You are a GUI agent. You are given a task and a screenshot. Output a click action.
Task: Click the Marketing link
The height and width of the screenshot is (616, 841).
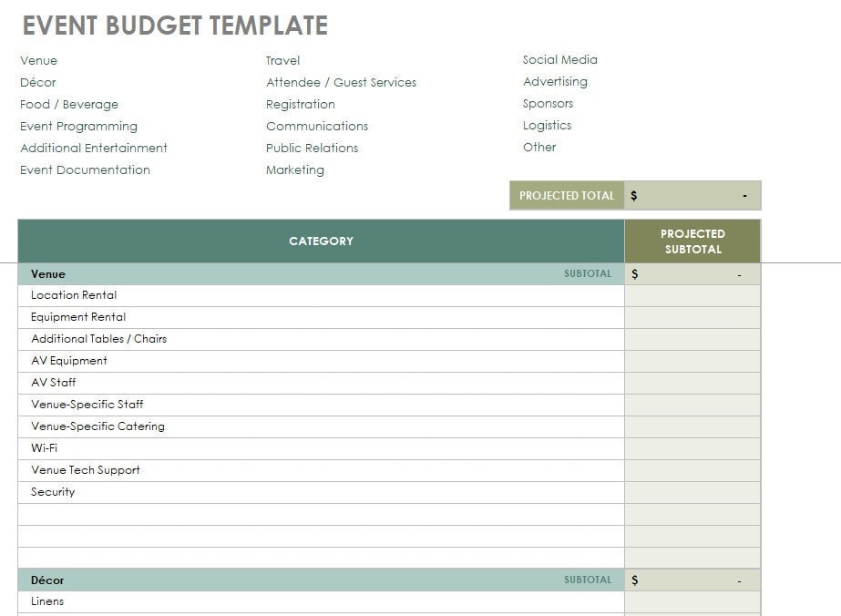click(294, 169)
